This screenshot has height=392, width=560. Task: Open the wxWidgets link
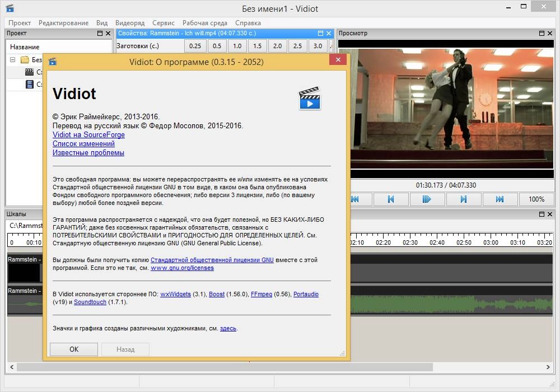click(175, 294)
